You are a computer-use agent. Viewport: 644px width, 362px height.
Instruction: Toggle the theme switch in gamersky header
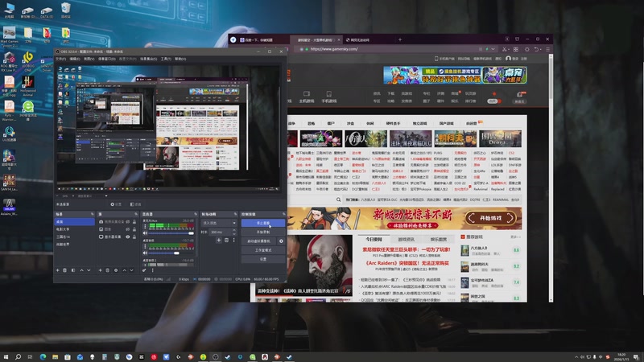coord(494,101)
